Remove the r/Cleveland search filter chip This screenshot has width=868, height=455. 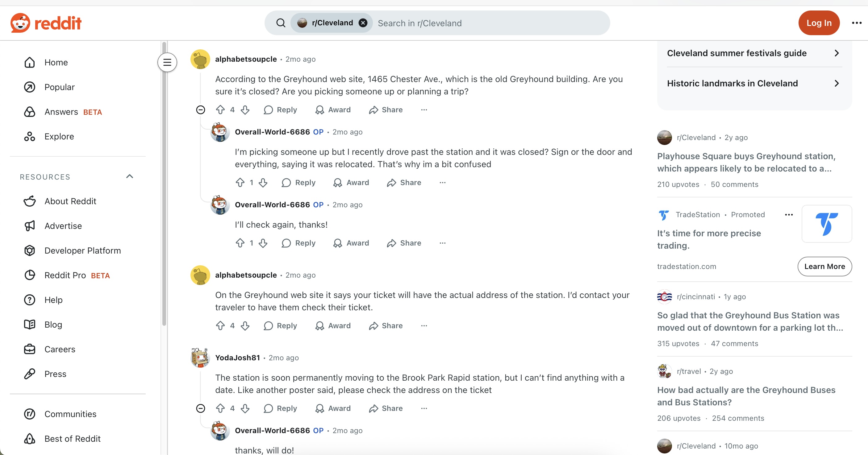click(x=363, y=23)
